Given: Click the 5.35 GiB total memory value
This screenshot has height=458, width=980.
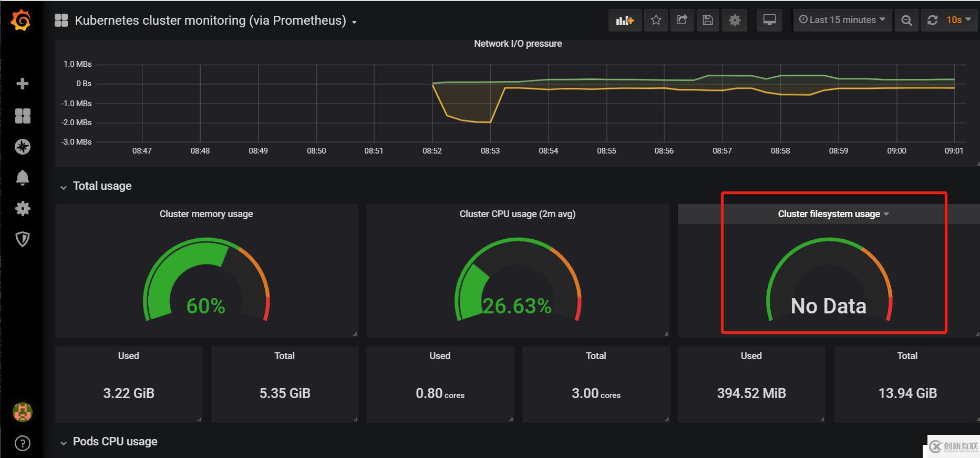Looking at the screenshot, I should (x=285, y=393).
